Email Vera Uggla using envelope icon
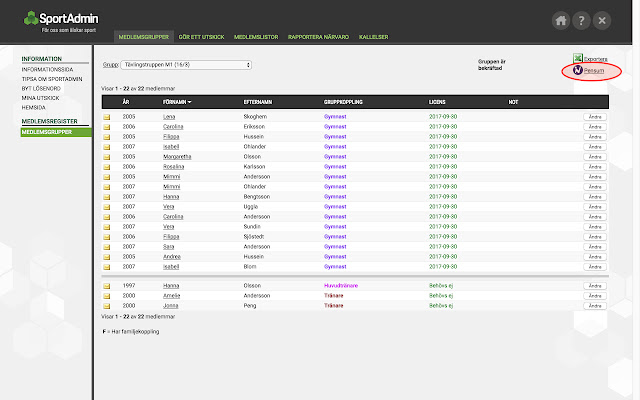Viewport: 640px width, 400px height. pos(107,207)
